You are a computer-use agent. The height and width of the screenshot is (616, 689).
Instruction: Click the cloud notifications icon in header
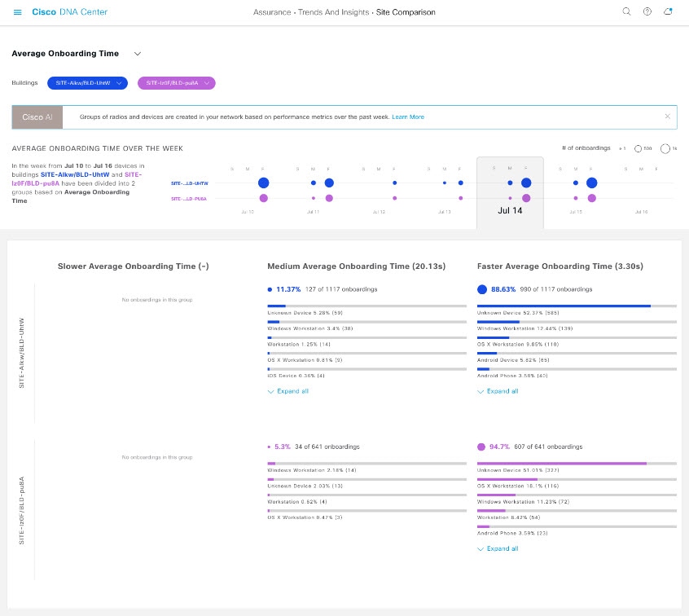[669, 12]
